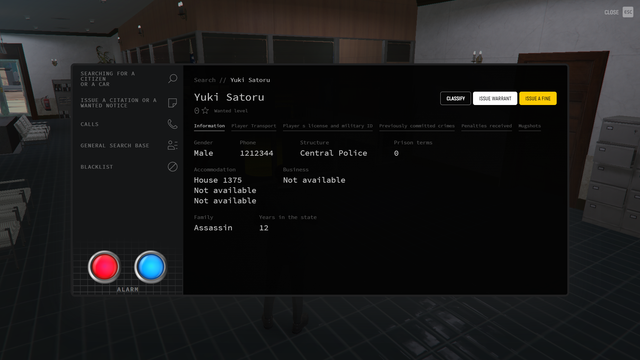640x360 pixels.
Task: Click the Issue a Fine button
Action: tap(538, 98)
